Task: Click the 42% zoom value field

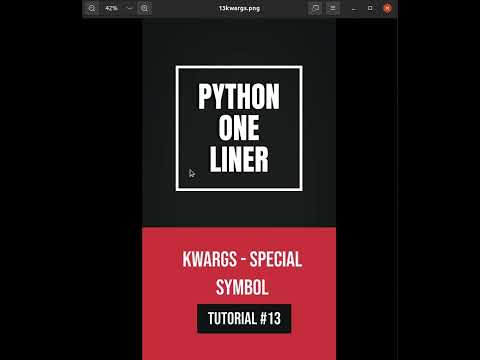Action: (x=111, y=8)
